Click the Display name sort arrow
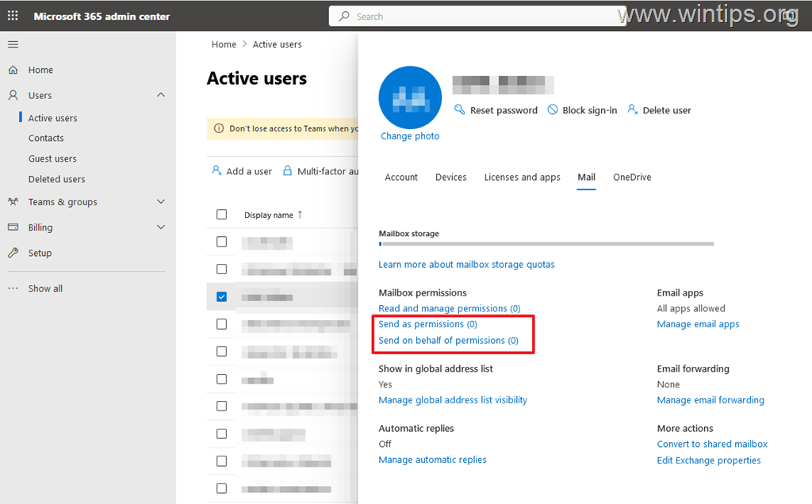Viewport: 812px width, 504px height. click(300, 215)
